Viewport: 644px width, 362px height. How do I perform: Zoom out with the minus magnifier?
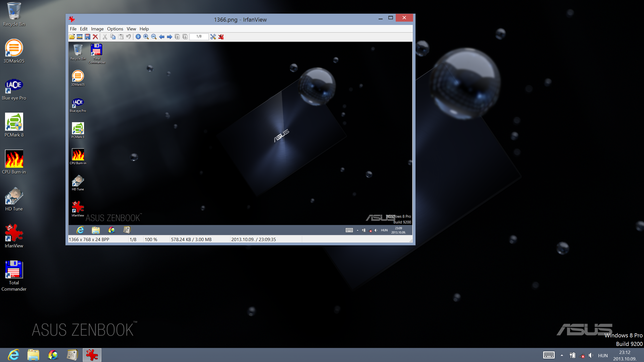[154, 37]
